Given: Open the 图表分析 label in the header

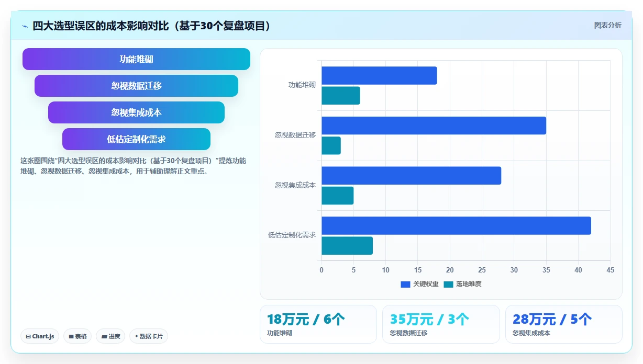Looking at the screenshot, I should click(607, 26).
